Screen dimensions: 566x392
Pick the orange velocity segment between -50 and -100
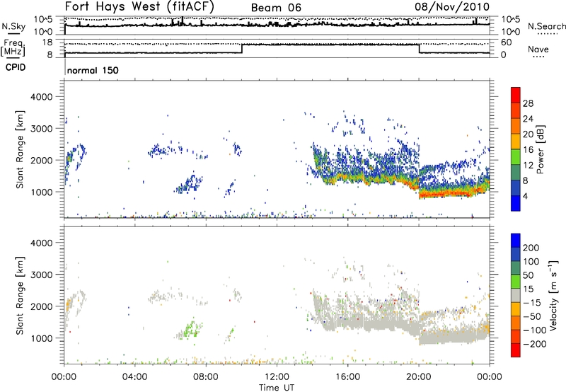click(x=516, y=323)
